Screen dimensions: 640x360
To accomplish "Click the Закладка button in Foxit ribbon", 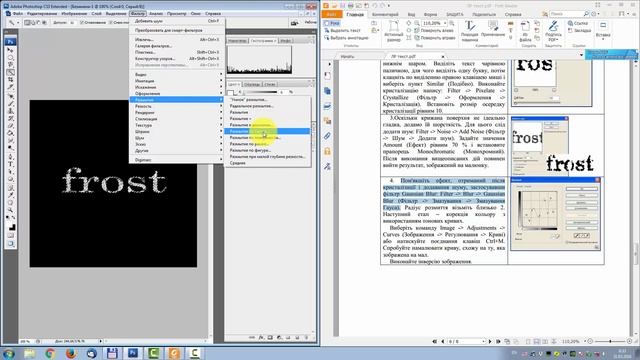I will 579,31.
